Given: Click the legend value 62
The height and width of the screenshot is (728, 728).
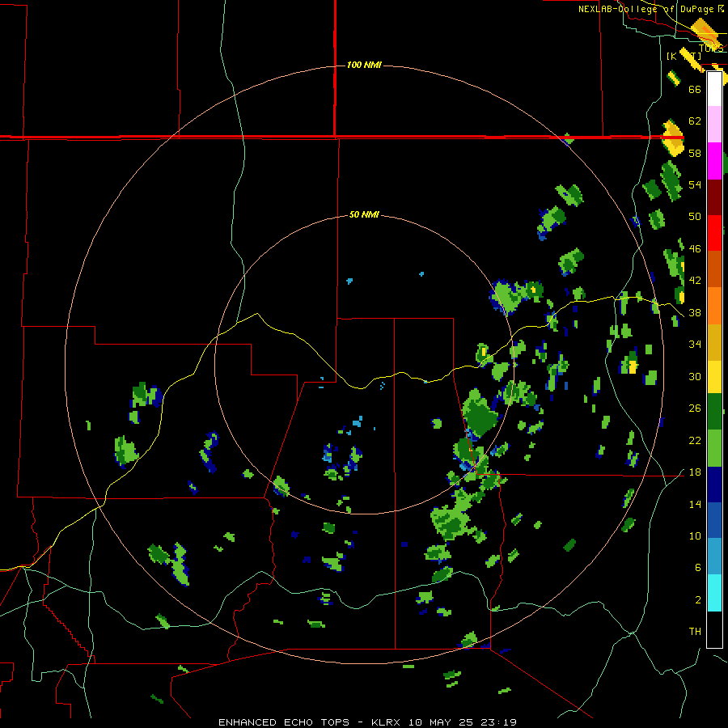Looking at the screenshot, I should pos(695,121).
